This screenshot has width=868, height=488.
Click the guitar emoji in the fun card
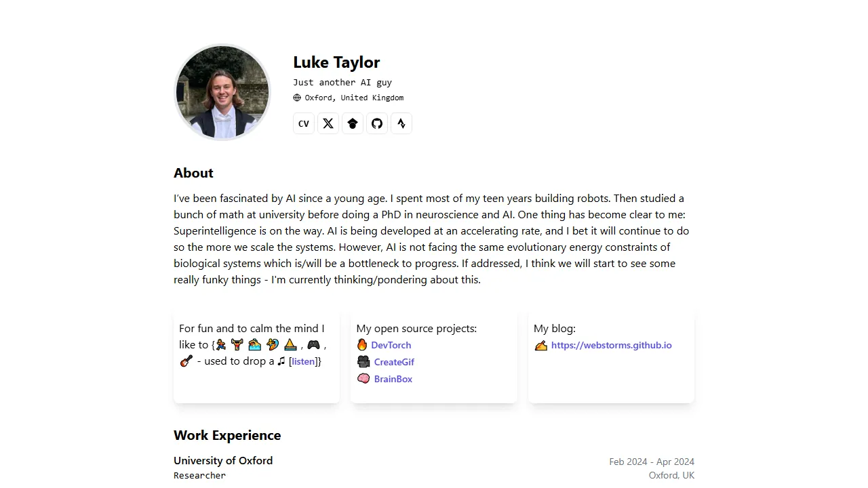click(x=186, y=361)
